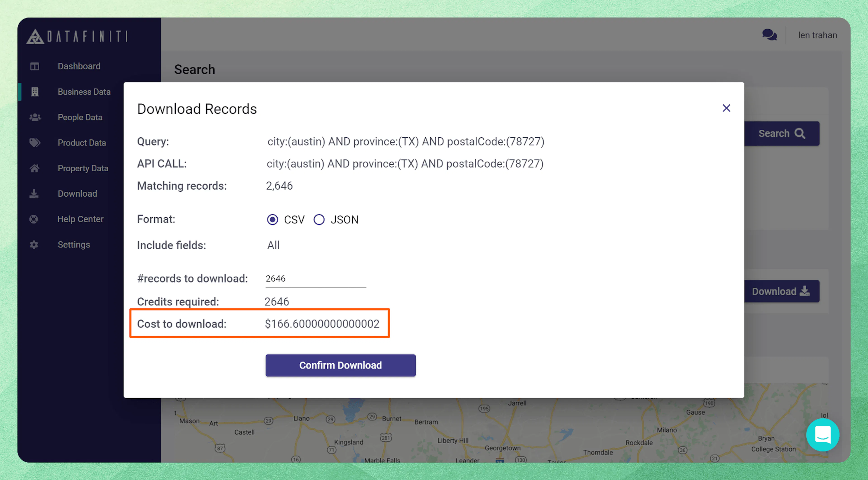Switch to the Help Center menu entry
868x480 pixels.
click(80, 219)
